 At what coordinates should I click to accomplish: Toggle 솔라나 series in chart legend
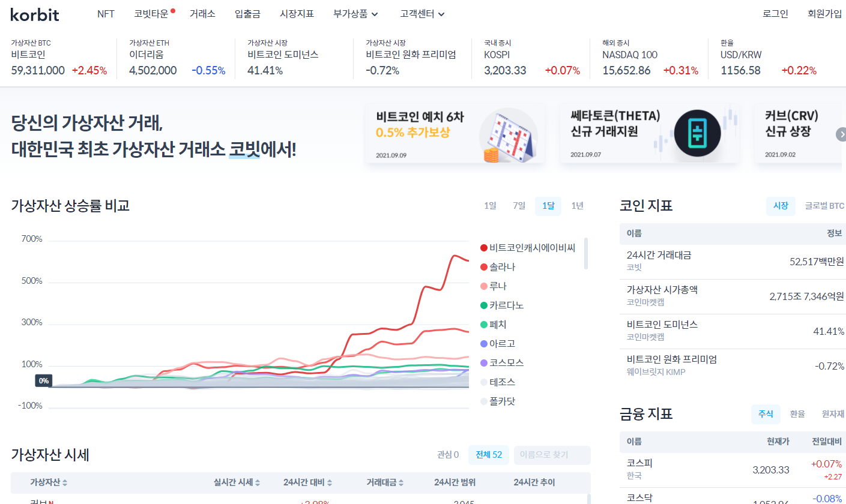pos(497,267)
